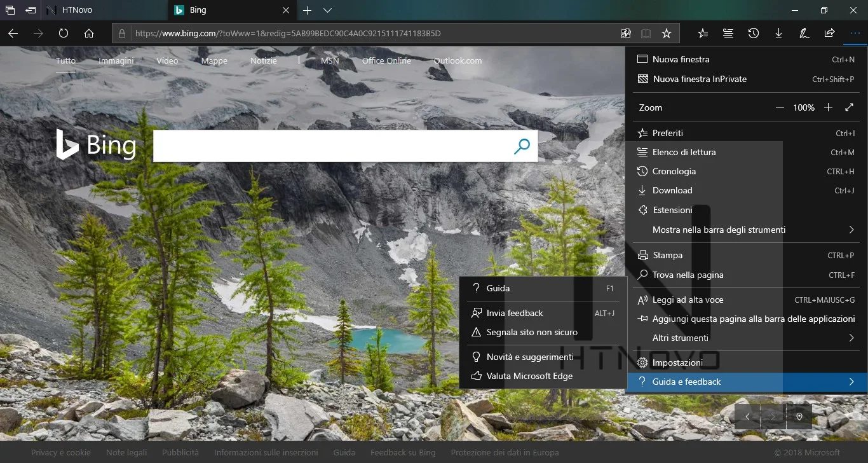Add page to favorites star icon
Screen dimensions: 868x463
666,33
